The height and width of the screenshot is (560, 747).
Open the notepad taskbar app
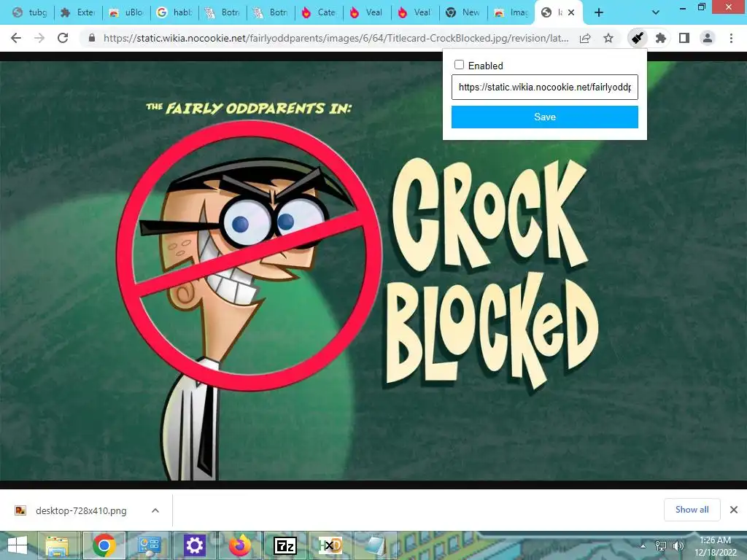[375, 545]
